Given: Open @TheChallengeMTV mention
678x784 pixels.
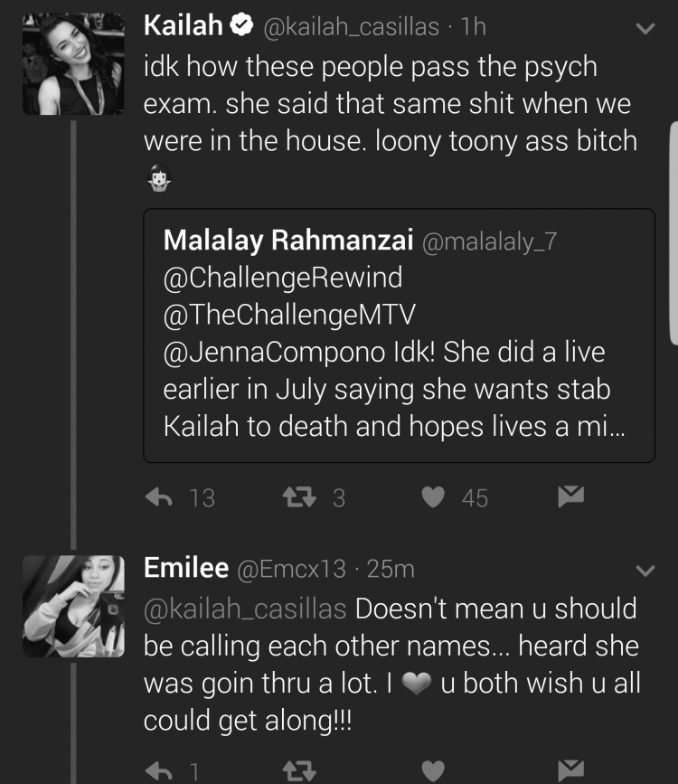Looking at the screenshot, I should (289, 315).
